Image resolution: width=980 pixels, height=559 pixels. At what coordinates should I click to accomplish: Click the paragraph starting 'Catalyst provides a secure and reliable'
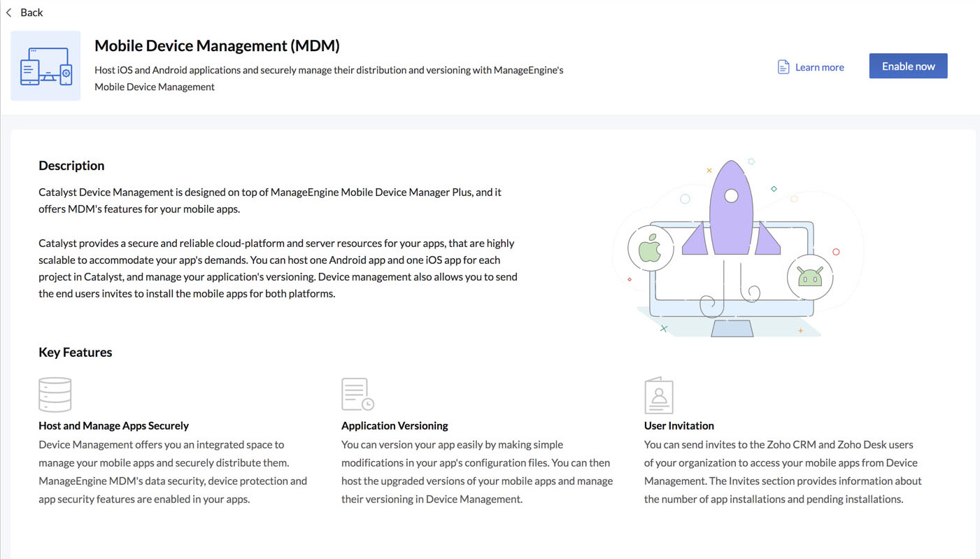(x=278, y=268)
